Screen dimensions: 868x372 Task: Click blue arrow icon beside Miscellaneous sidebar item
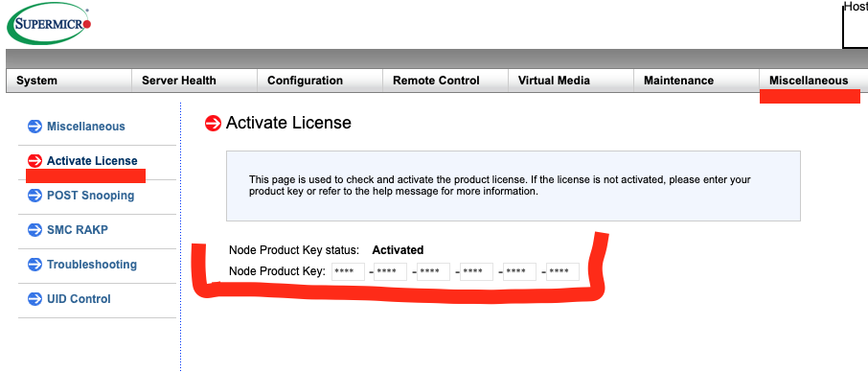34,127
